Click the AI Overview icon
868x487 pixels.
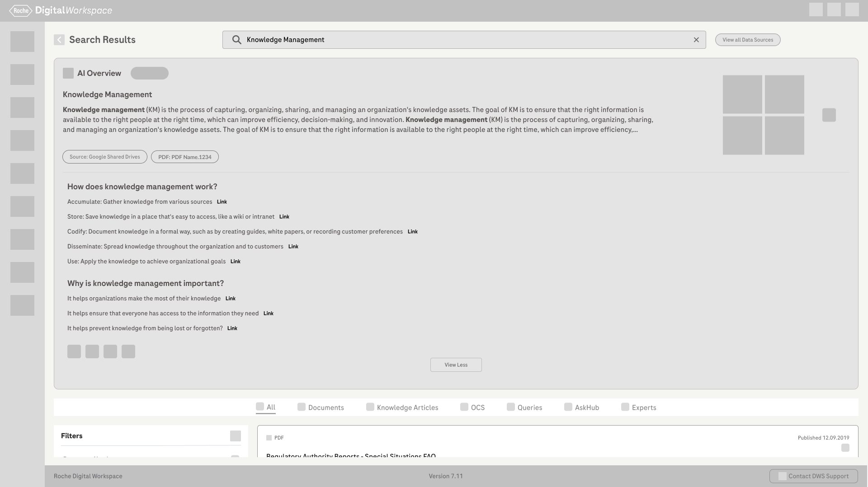(68, 73)
